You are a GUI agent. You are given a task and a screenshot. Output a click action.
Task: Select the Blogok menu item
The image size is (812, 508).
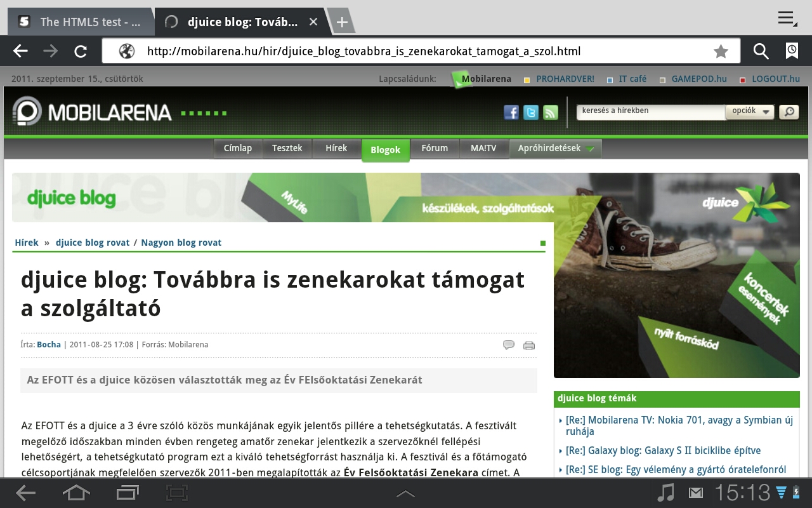point(386,150)
